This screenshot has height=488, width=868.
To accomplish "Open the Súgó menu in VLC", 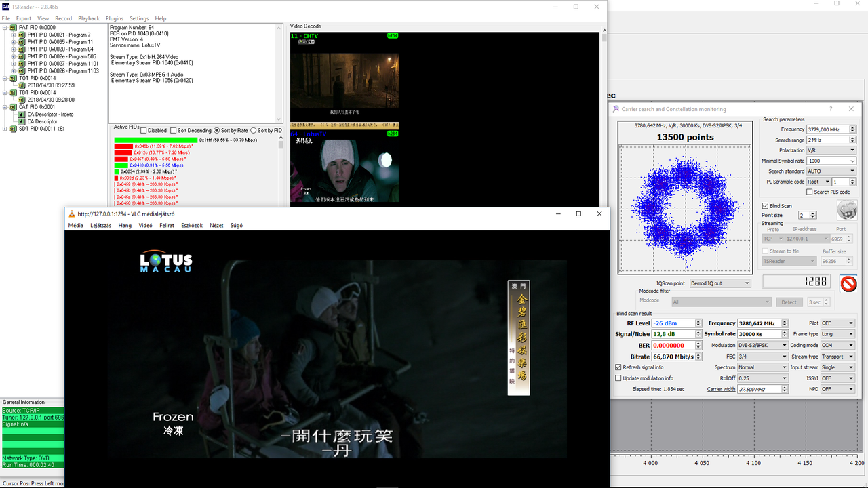I will pos(236,226).
